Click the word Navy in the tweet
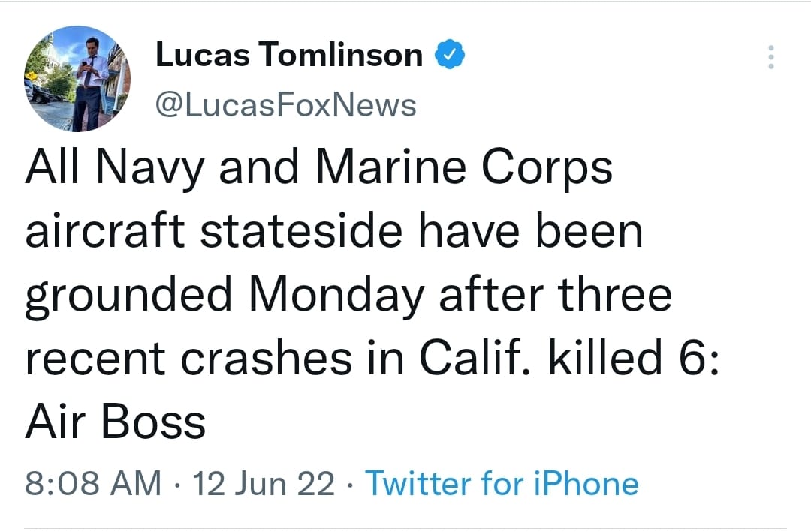Image resolution: width=811 pixels, height=532 pixels. 149,168
